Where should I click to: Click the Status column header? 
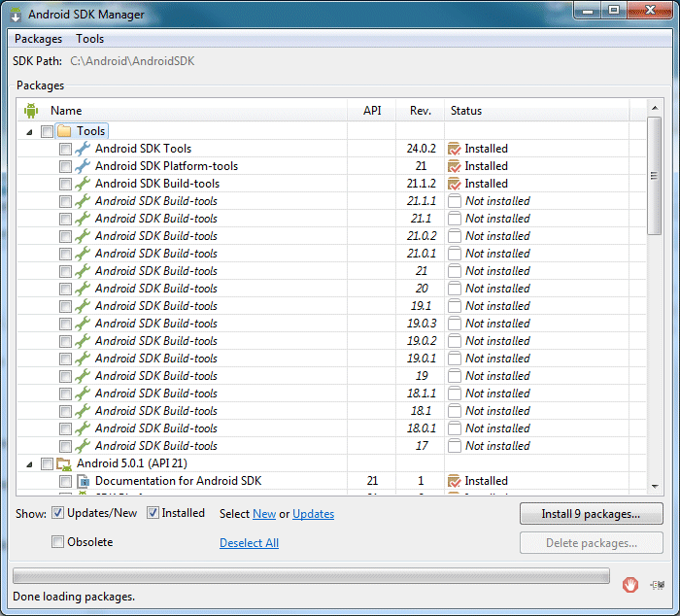click(537, 111)
